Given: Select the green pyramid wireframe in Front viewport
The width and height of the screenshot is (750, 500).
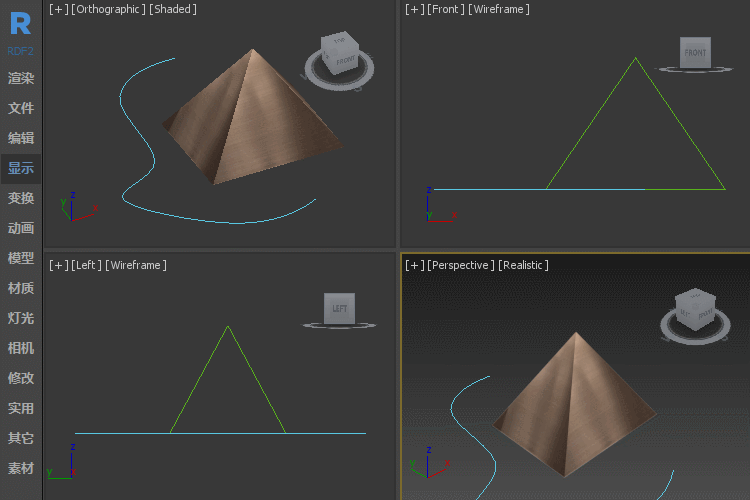Looking at the screenshot, I should [x=592, y=123].
